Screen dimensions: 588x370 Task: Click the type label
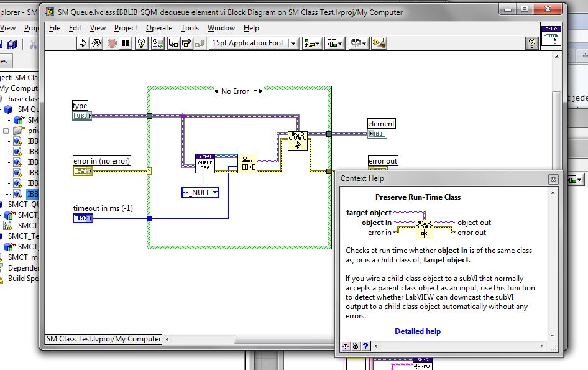pos(80,106)
